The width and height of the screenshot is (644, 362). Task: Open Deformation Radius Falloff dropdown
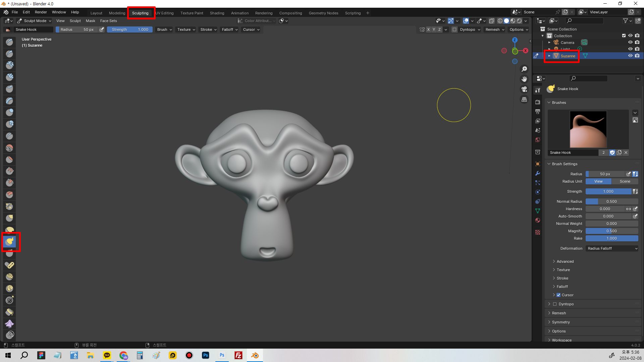[612, 248]
